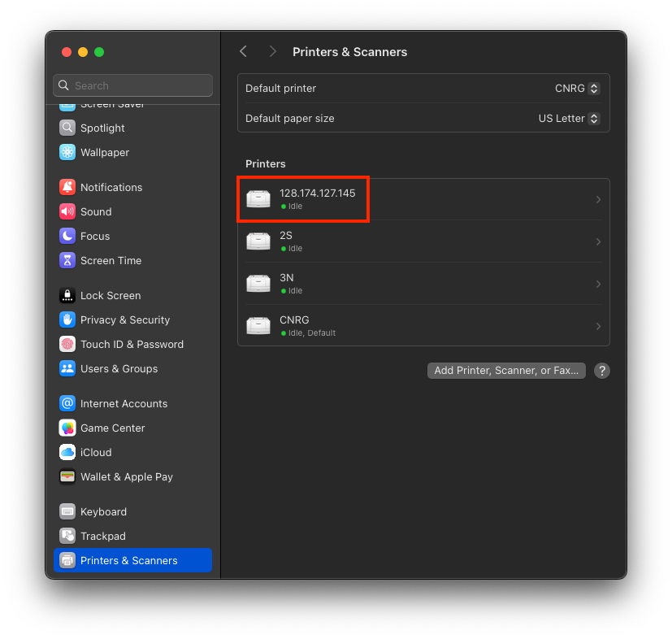The width and height of the screenshot is (672, 639).
Task: Expand the 3N printer row chevron
Action: pyautogui.click(x=598, y=284)
